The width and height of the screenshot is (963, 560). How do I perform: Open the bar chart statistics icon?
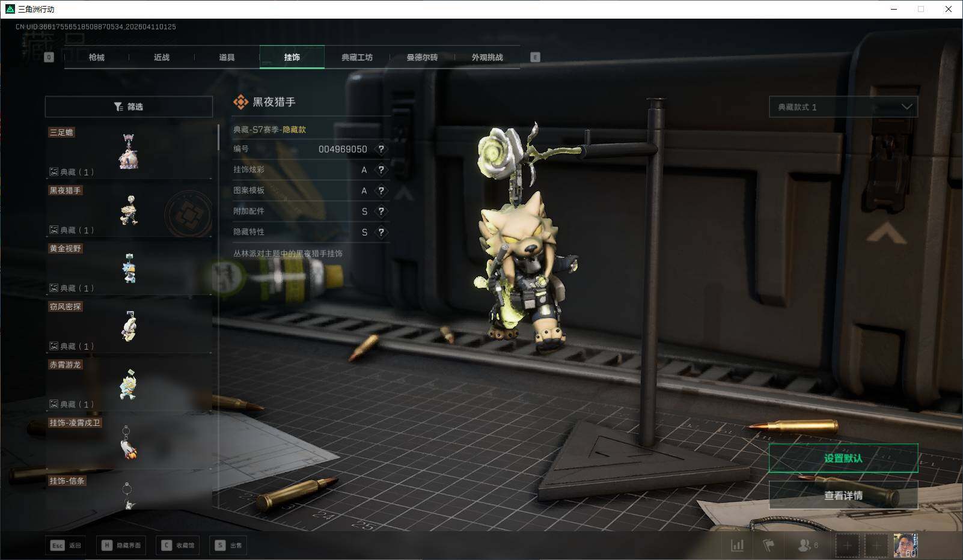click(x=737, y=545)
